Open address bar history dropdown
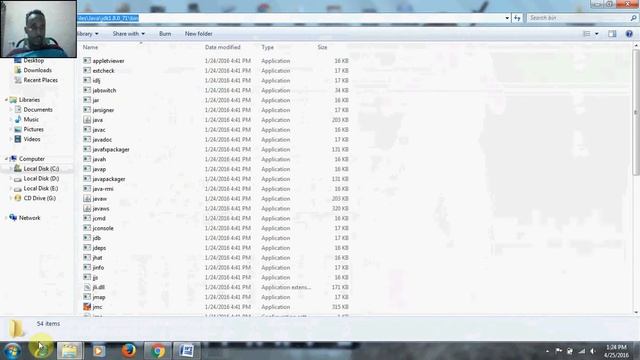This screenshot has width=640, height=360. [507, 18]
